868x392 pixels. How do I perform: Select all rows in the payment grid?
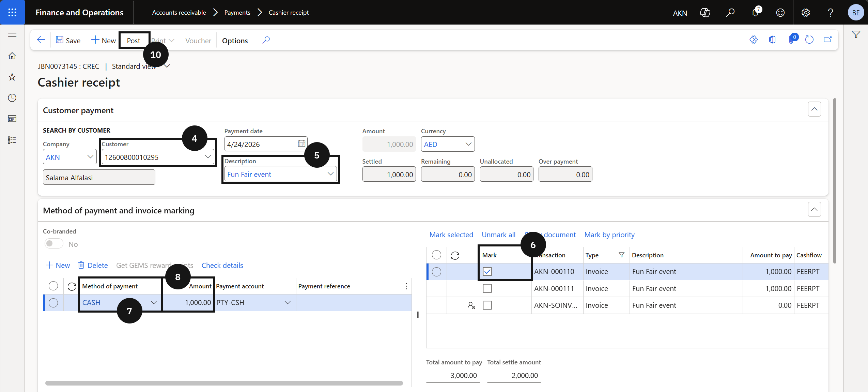53,286
